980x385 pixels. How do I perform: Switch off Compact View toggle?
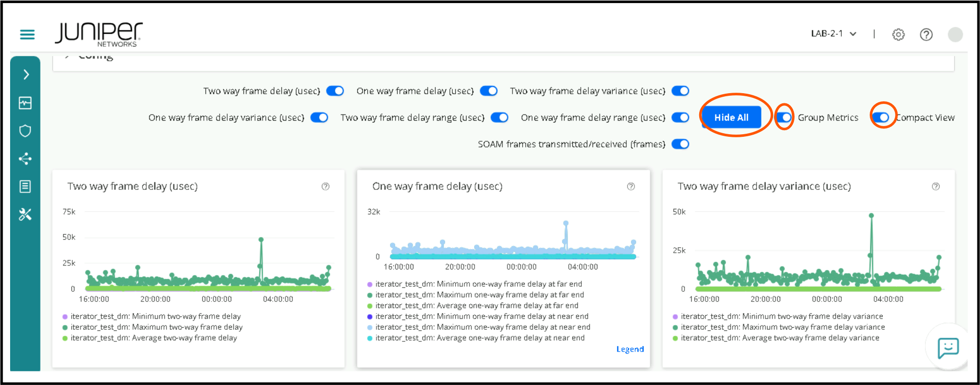(x=881, y=118)
